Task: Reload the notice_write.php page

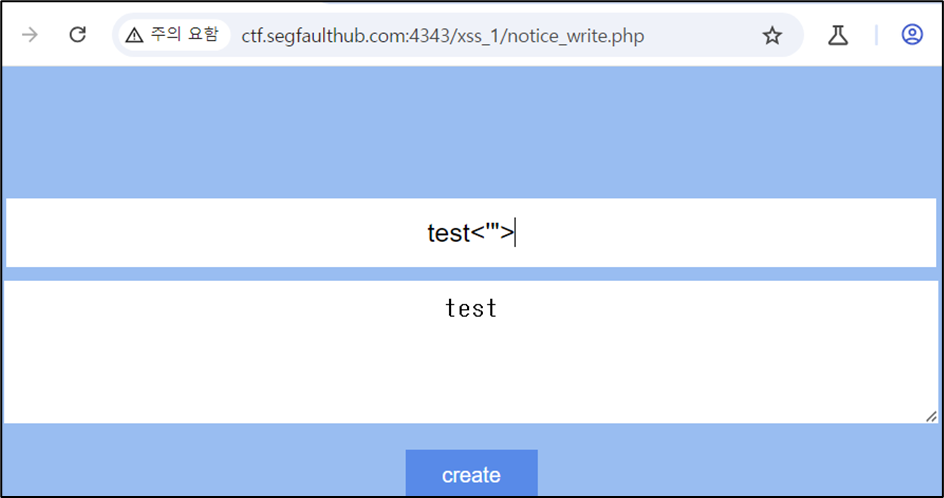Action: click(x=78, y=35)
